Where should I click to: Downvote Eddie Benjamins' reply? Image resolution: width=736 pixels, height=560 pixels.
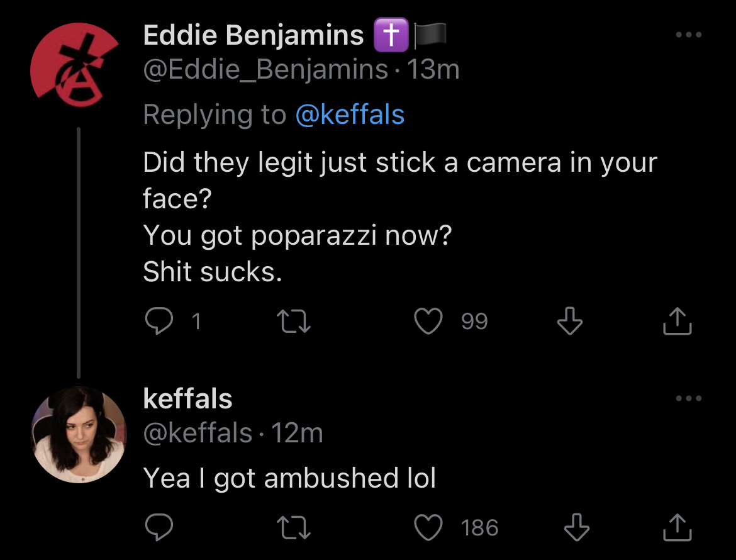click(570, 321)
